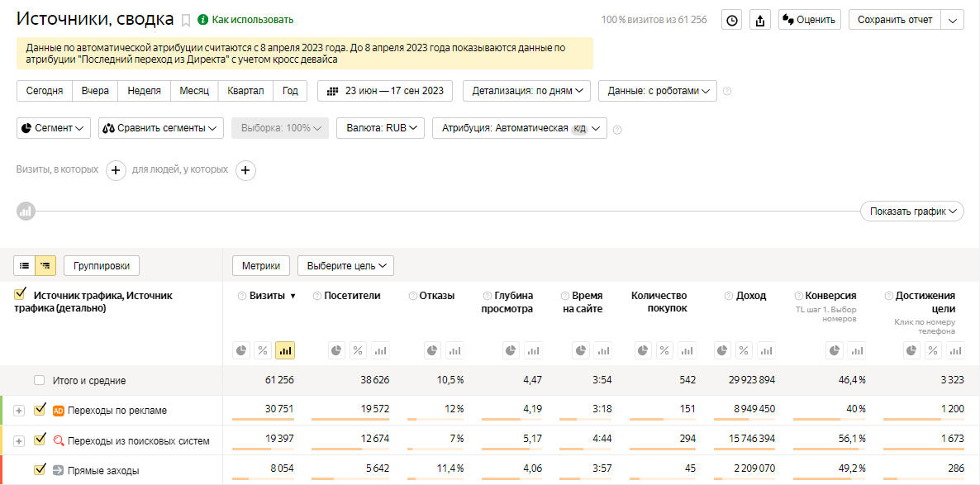
Task: Sort by the Визиты column header
Action: point(268,296)
